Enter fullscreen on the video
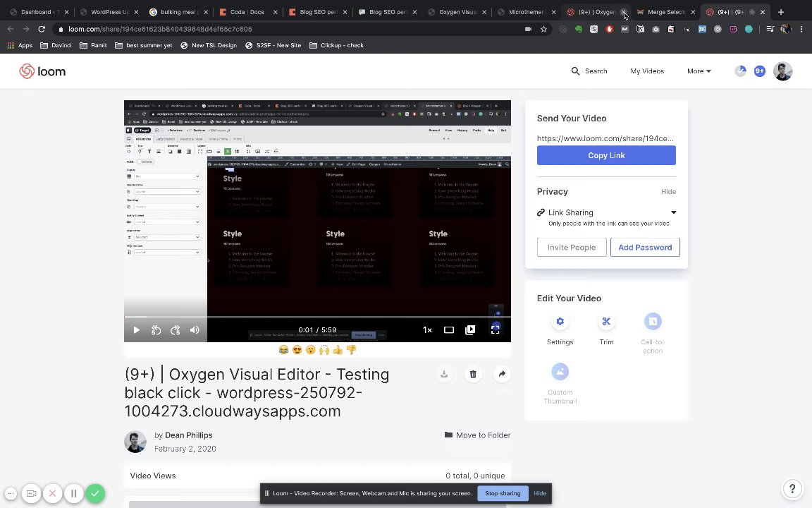The image size is (812, 508). [x=495, y=329]
